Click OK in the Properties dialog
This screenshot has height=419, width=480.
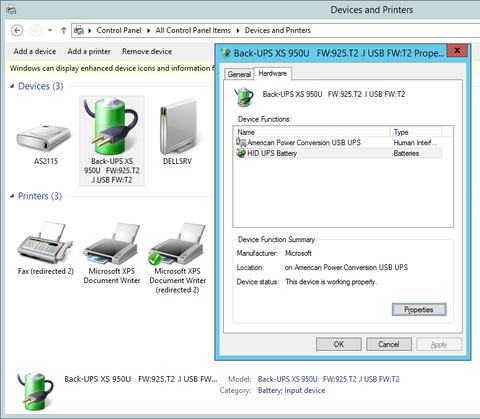(x=339, y=344)
